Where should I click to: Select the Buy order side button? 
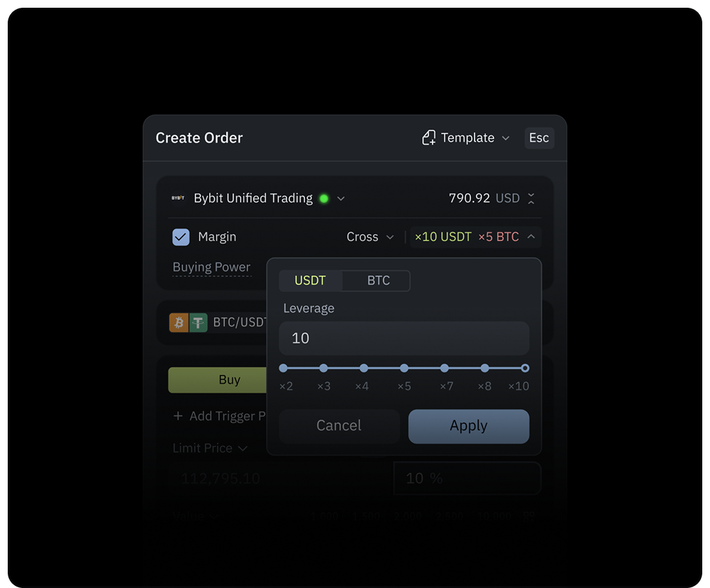[218, 380]
